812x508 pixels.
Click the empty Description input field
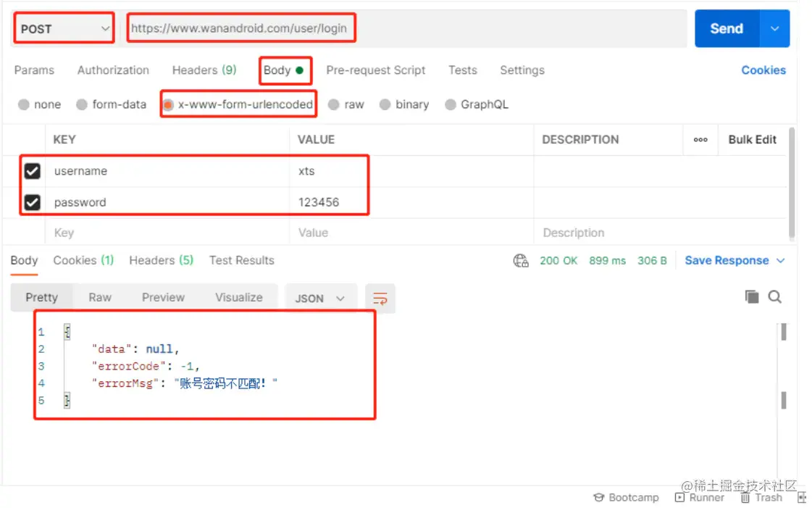point(661,233)
